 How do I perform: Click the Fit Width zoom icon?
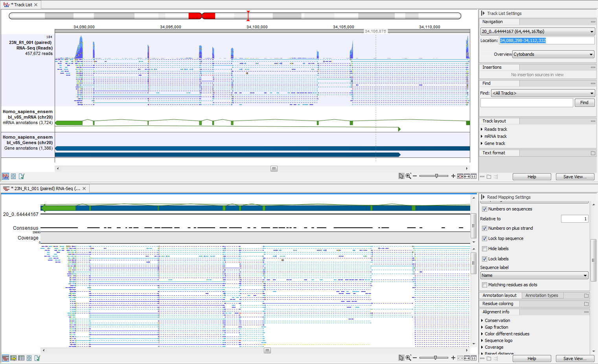click(467, 176)
